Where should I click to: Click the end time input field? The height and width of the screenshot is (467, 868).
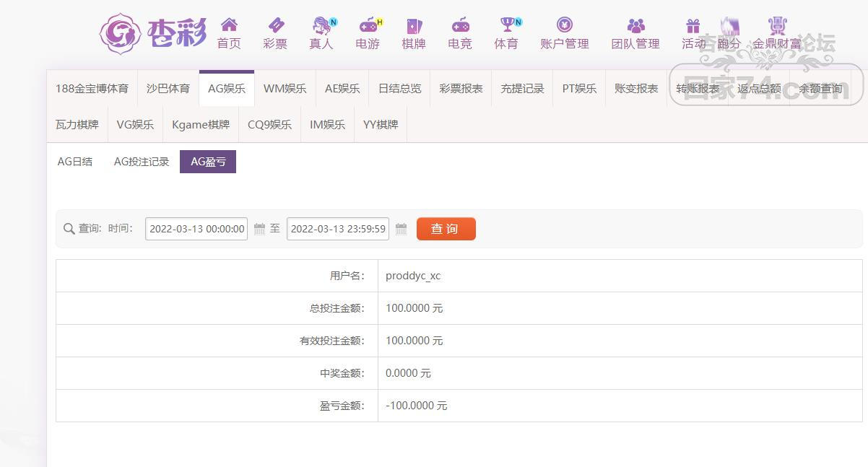(x=338, y=229)
